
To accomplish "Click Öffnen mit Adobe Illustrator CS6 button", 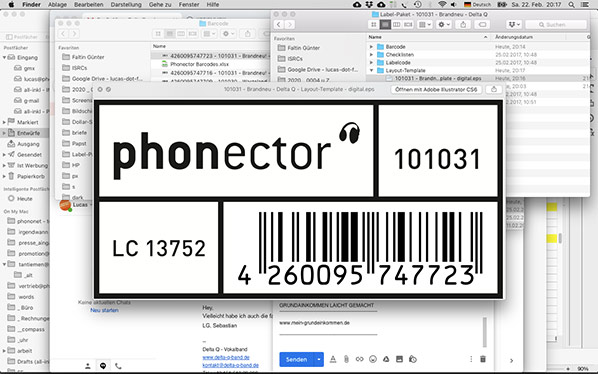I will pos(436,89).
